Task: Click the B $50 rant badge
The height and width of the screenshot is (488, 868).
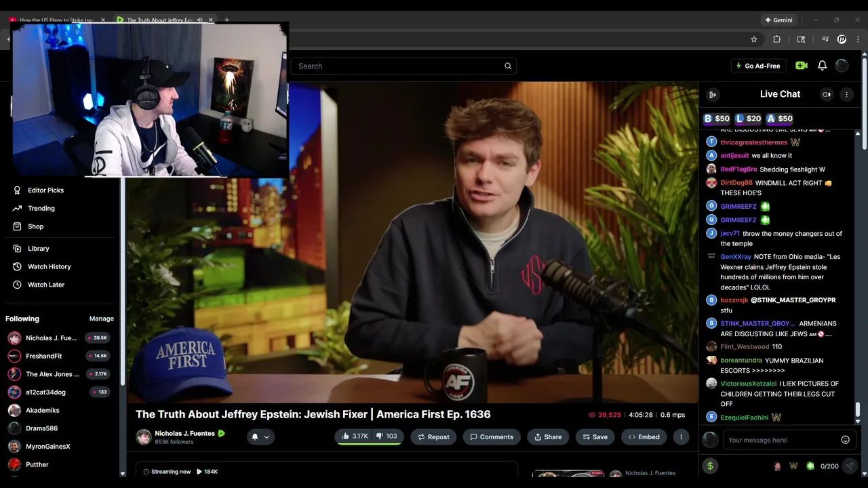Action: (x=716, y=119)
